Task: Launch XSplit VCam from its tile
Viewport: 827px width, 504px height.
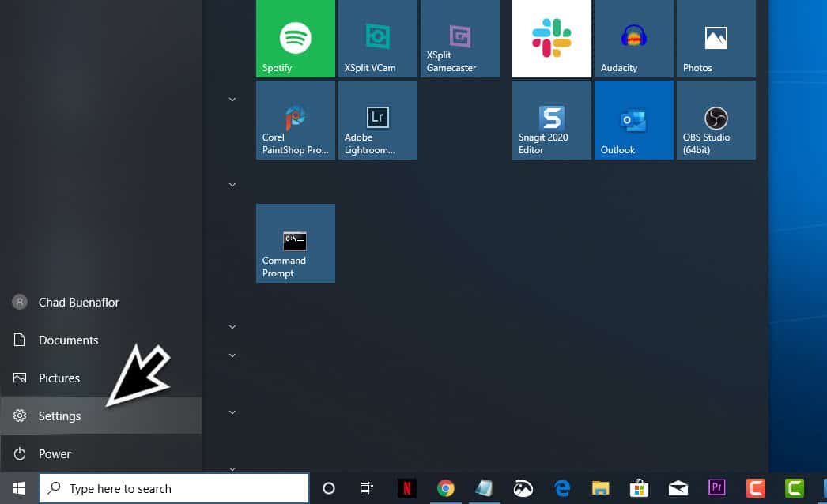Action: click(378, 39)
